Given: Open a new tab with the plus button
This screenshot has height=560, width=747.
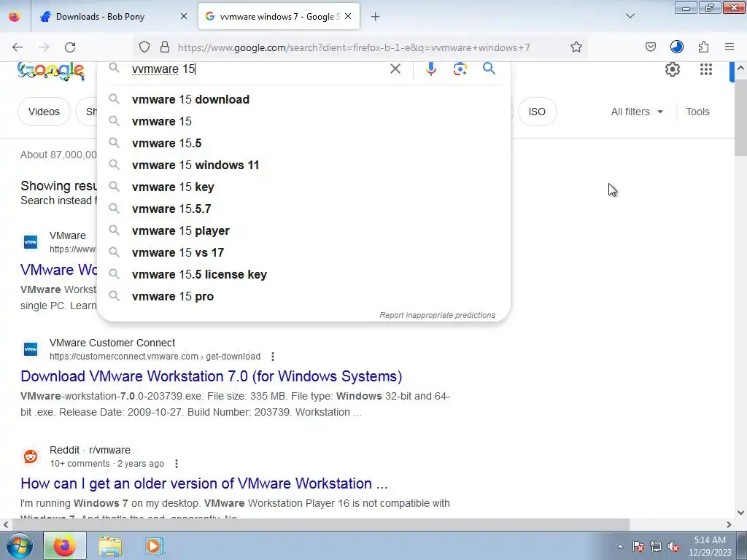Looking at the screenshot, I should click(x=375, y=17).
